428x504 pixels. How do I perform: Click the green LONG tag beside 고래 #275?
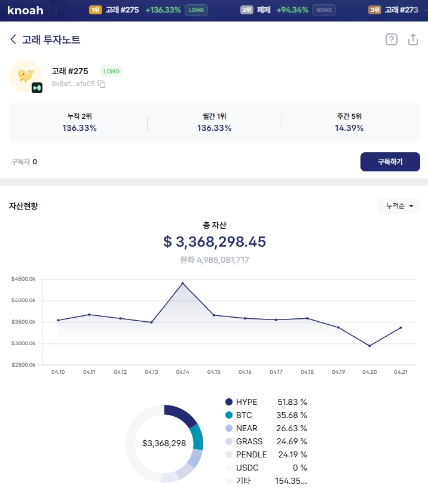click(x=111, y=72)
